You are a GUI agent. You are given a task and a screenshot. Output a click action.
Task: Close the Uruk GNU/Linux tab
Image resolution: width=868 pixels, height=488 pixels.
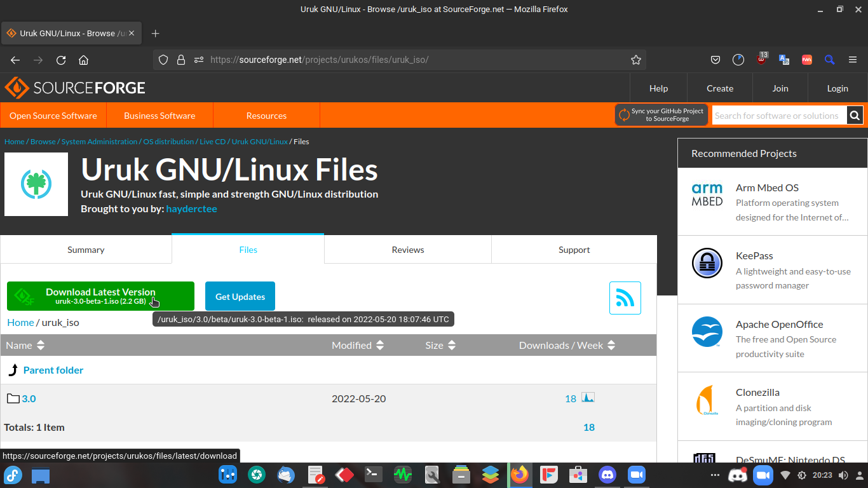pyautogui.click(x=132, y=33)
